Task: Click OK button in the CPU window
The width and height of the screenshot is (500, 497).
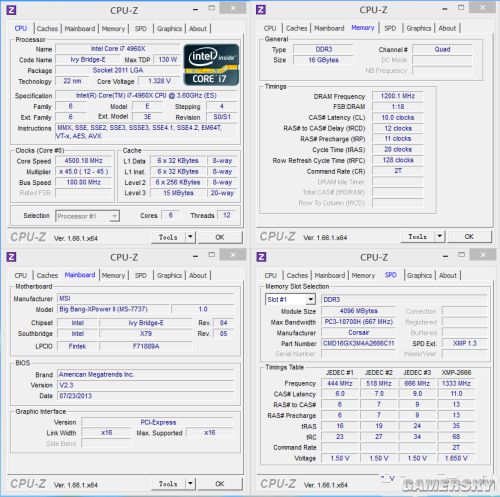Action: pos(220,237)
